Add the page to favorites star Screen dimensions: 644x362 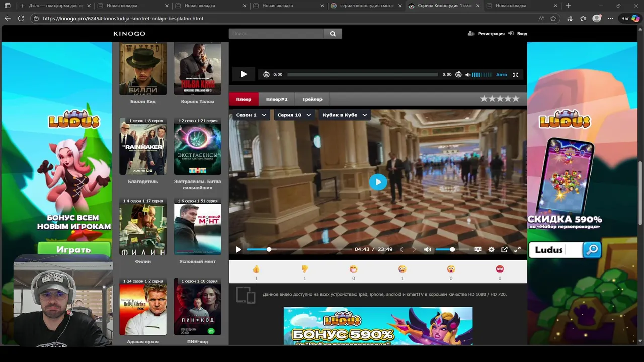[553, 18]
